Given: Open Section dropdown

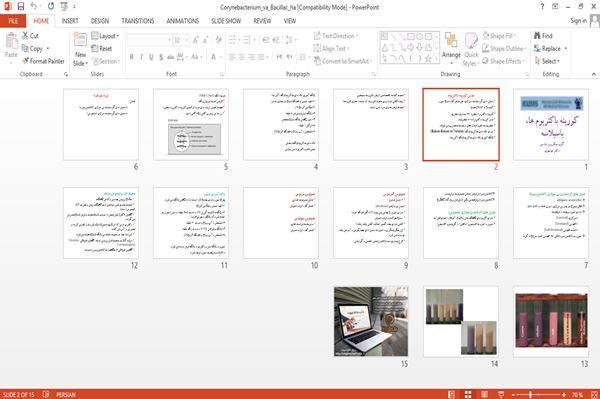Looking at the screenshot, I should [x=106, y=61].
